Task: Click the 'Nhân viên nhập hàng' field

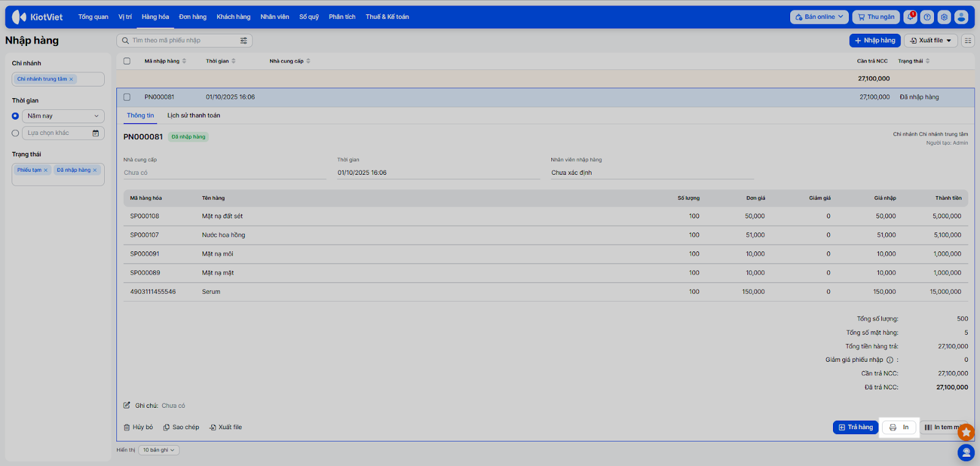Action: pyautogui.click(x=652, y=173)
